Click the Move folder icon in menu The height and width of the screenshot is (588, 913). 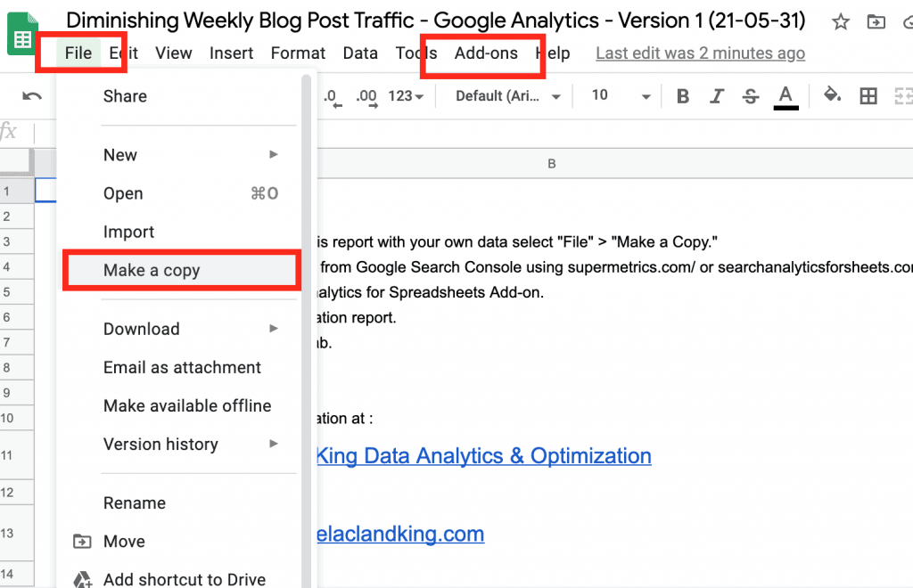point(82,542)
